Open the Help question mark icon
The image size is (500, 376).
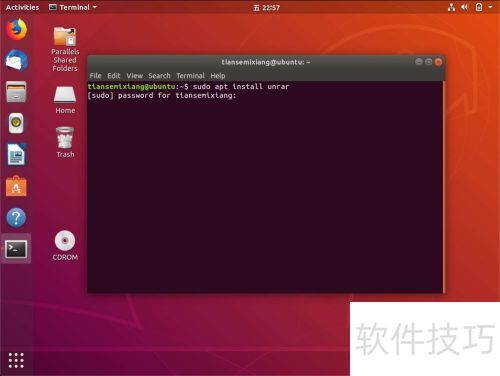click(x=16, y=218)
